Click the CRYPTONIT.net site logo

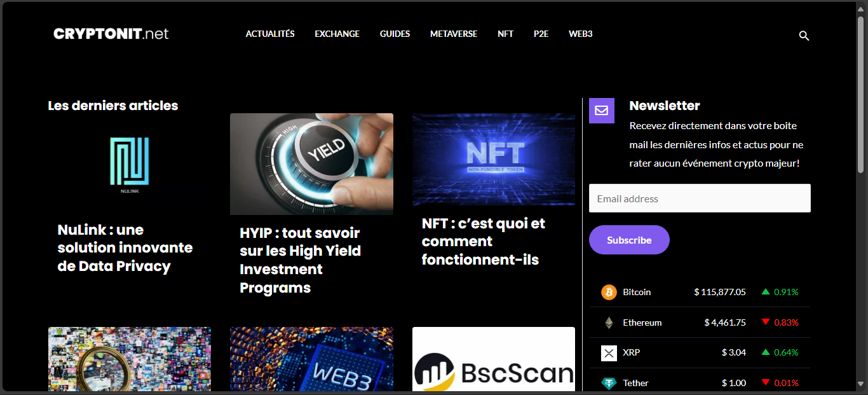[x=111, y=34]
